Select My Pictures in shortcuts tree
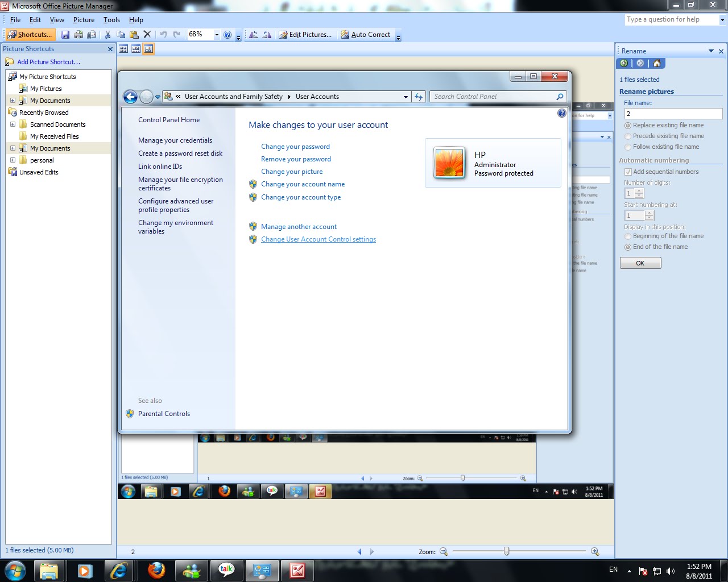Screen dimensions: 728x582 (45, 89)
